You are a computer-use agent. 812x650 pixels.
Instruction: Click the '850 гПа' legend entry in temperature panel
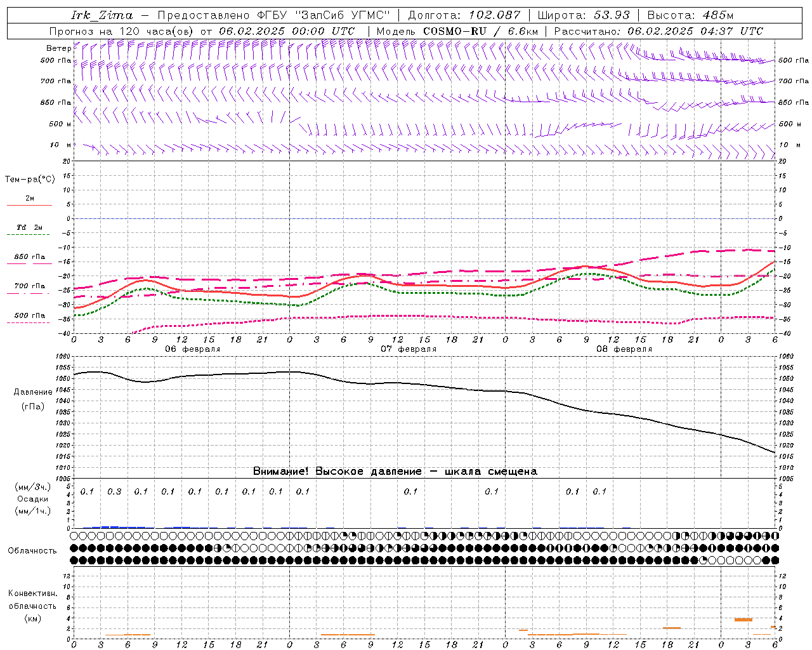coord(30,257)
